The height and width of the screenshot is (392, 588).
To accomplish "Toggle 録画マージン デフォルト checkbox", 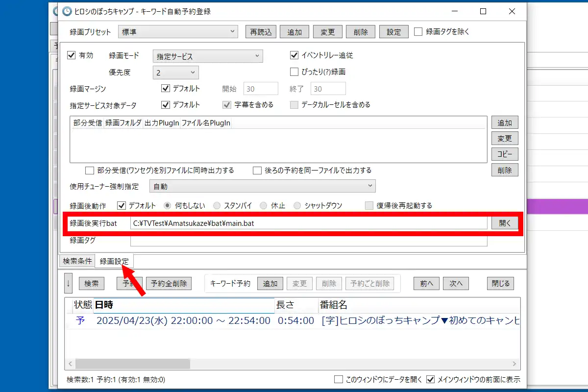I will (x=165, y=89).
